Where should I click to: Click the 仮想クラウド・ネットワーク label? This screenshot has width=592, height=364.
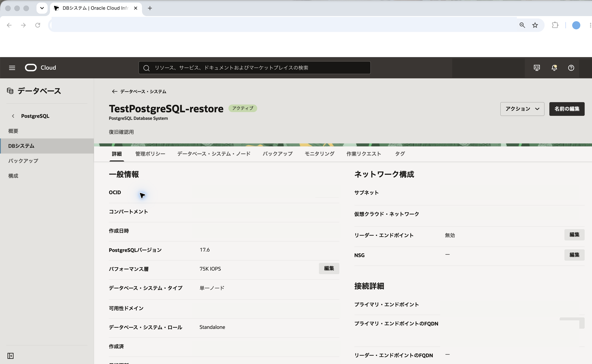click(x=387, y=214)
